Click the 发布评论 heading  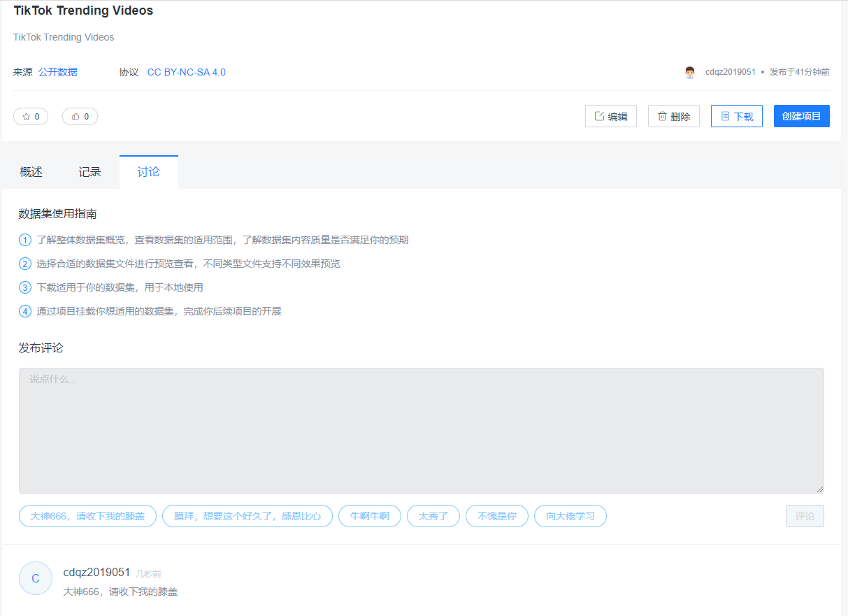41,348
